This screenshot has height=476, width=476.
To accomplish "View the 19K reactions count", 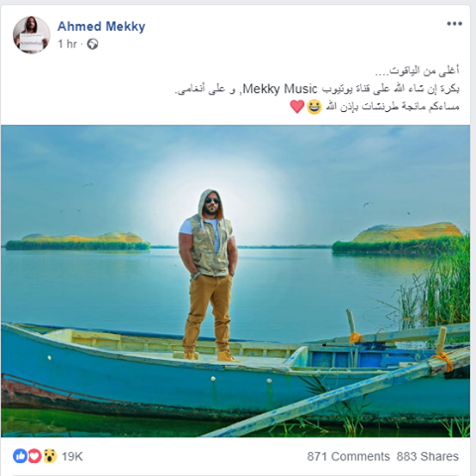I will [72, 456].
